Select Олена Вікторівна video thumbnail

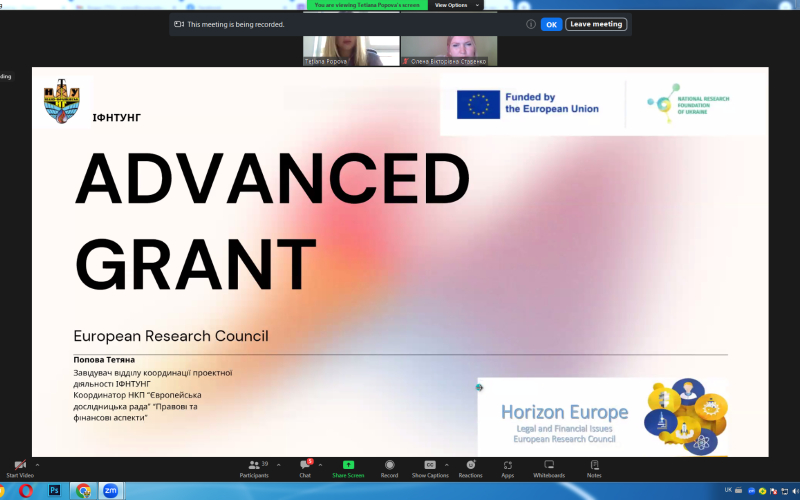pos(449,51)
